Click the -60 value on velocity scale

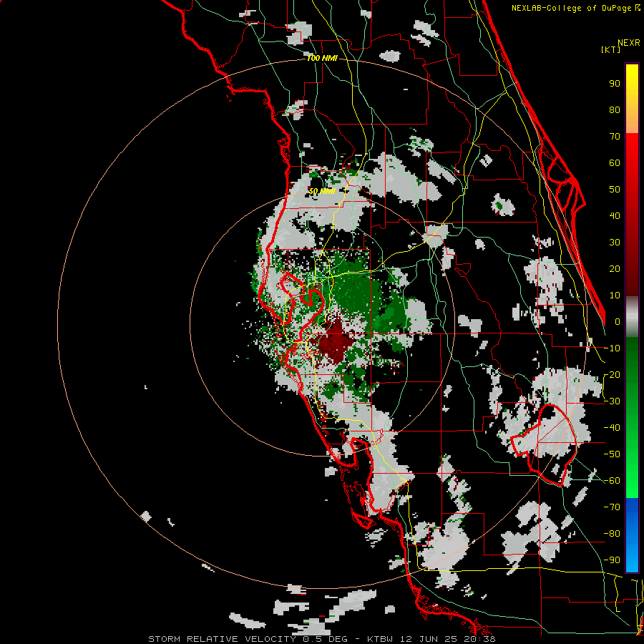[x=612, y=481]
